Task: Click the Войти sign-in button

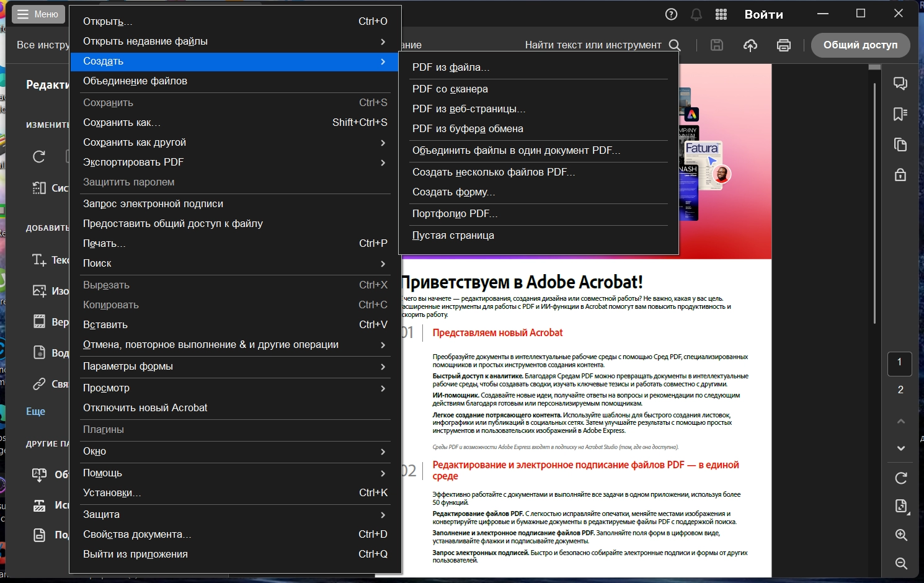Action: pos(764,14)
